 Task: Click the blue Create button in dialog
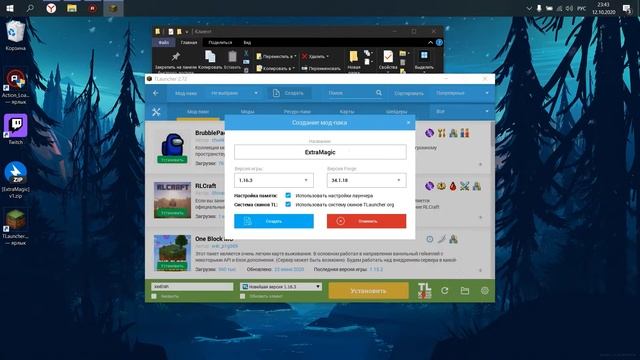pyautogui.click(x=274, y=221)
